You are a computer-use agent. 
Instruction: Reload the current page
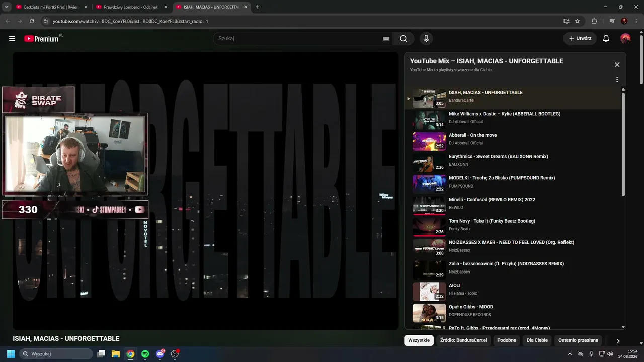(x=32, y=21)
